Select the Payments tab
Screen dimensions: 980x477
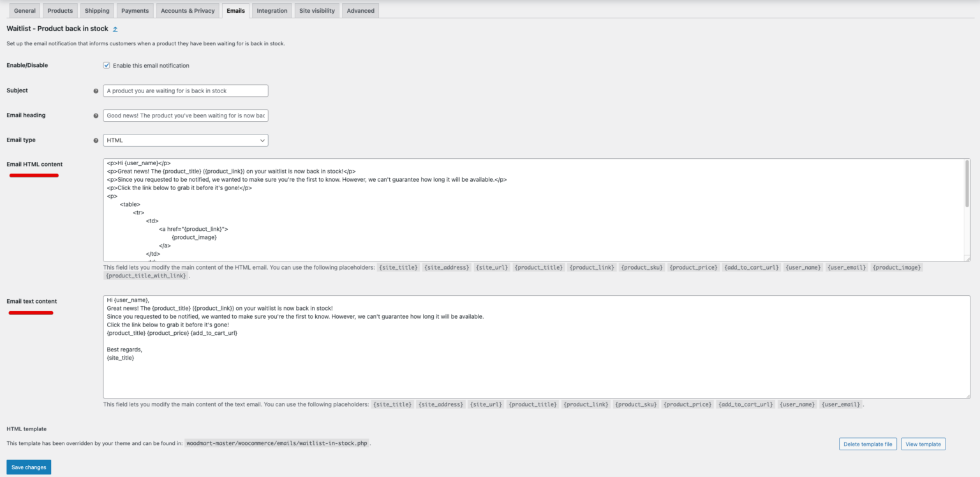coord(135,11)
